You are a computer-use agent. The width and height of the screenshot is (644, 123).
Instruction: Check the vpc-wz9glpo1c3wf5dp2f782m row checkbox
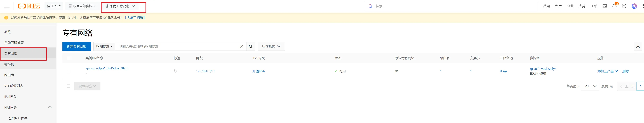(68, 71)
